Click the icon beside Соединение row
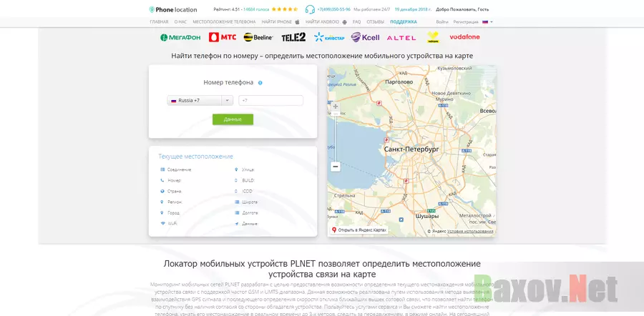The height and width of the screenshot is (316, 644). tap(162, 169)
